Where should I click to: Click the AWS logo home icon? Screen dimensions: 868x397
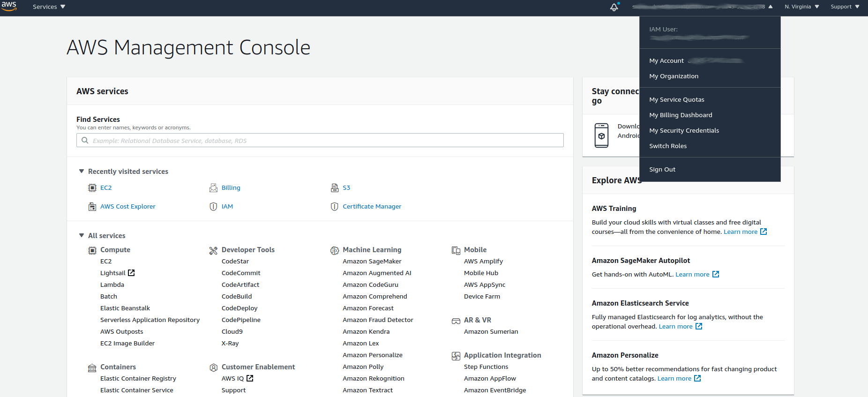(x=9, y=6)
